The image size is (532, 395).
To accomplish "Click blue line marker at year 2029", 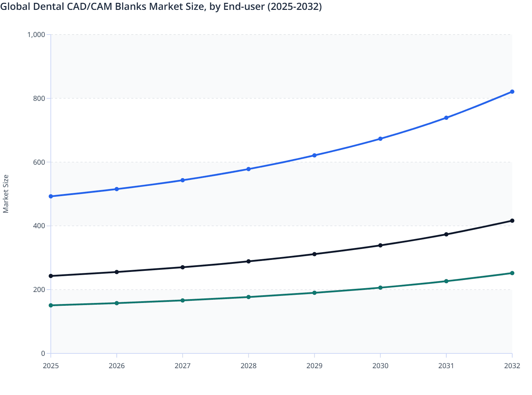I will pos(314,155).
